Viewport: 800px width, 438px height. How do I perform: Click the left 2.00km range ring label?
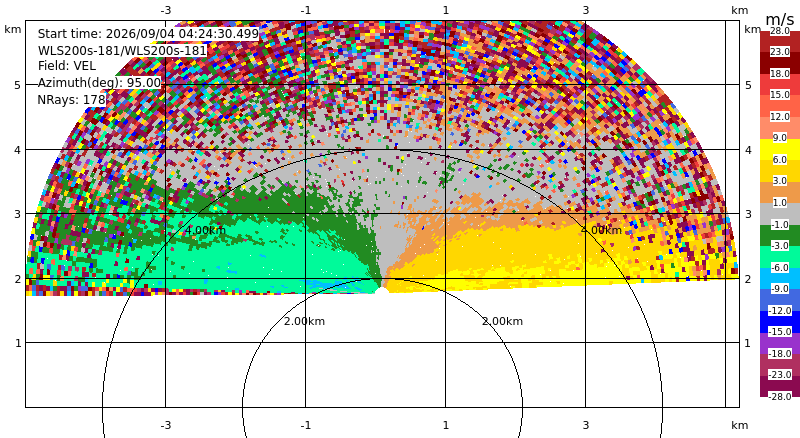point(305,321)
